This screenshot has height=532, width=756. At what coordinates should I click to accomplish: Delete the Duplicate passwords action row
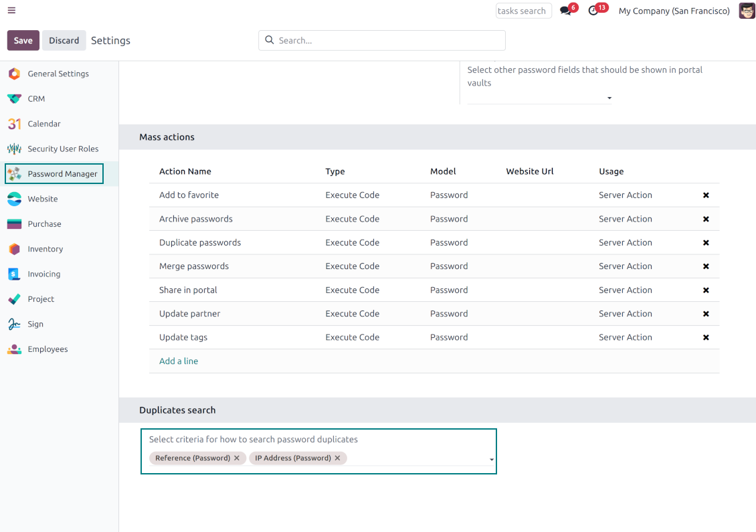coord(706,243)
